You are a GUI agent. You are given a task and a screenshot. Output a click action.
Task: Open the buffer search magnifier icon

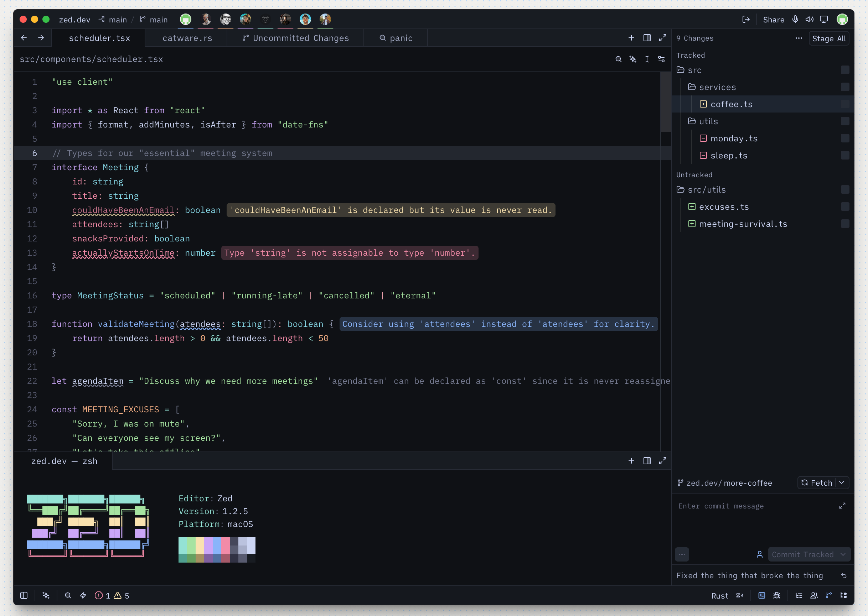pyautogui.click(x=618, y=59)
